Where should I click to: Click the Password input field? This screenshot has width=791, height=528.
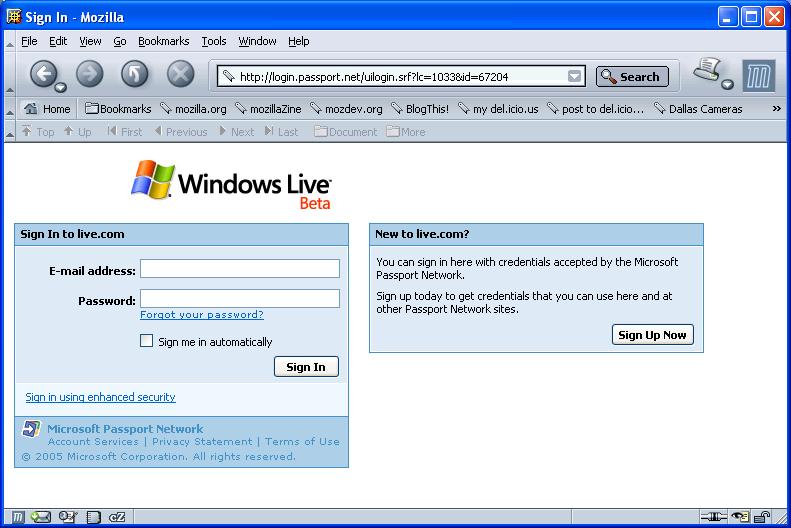point(240,298)
